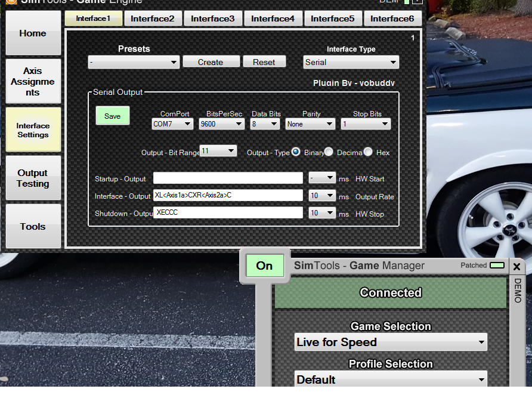Image resolution: width=532 pixels, height=395 pixels.
Task: Click the Patched status indicator light
Action: [497, 265]
